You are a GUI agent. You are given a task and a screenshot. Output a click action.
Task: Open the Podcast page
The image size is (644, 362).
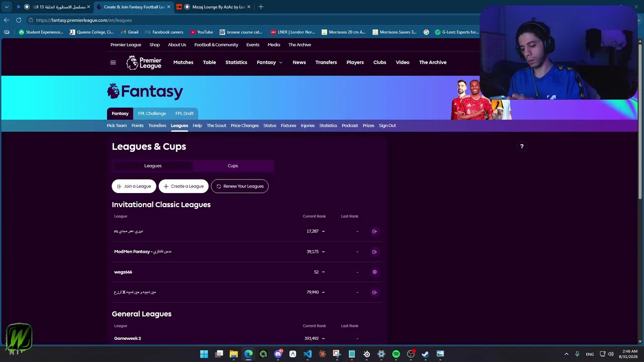[350, 126]
